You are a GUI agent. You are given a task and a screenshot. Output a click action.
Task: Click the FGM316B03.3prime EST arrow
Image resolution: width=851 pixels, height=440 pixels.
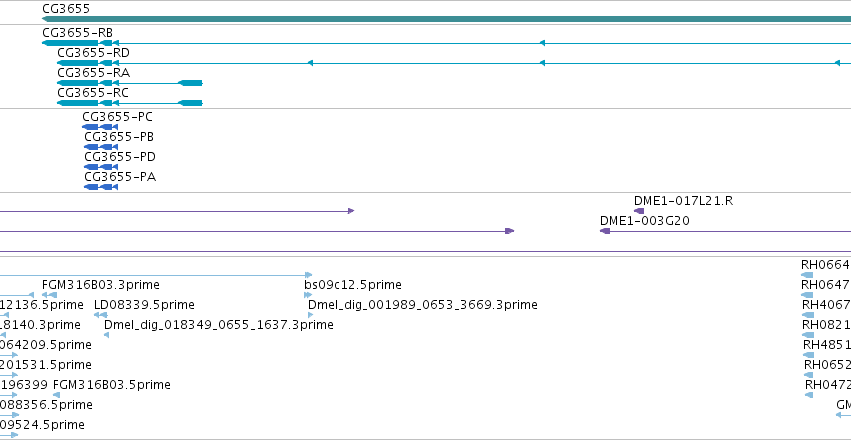click(x=49, y=295)
